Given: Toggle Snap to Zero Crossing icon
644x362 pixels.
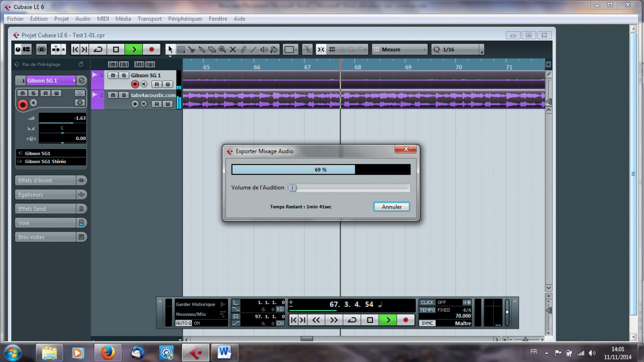Looking at the screenshot, I should point(306,49).
